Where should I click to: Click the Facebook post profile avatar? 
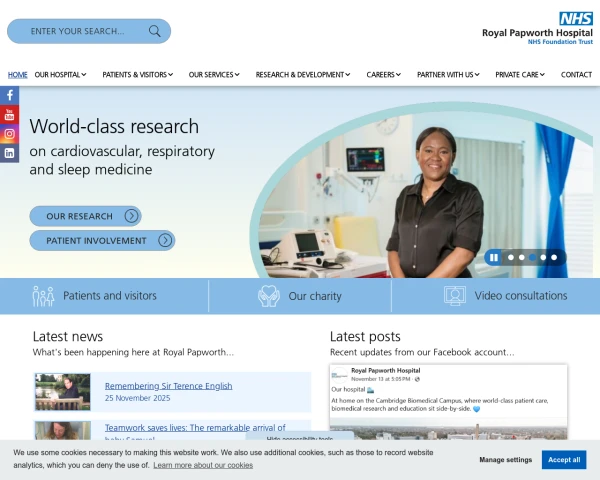coord(340,375)
